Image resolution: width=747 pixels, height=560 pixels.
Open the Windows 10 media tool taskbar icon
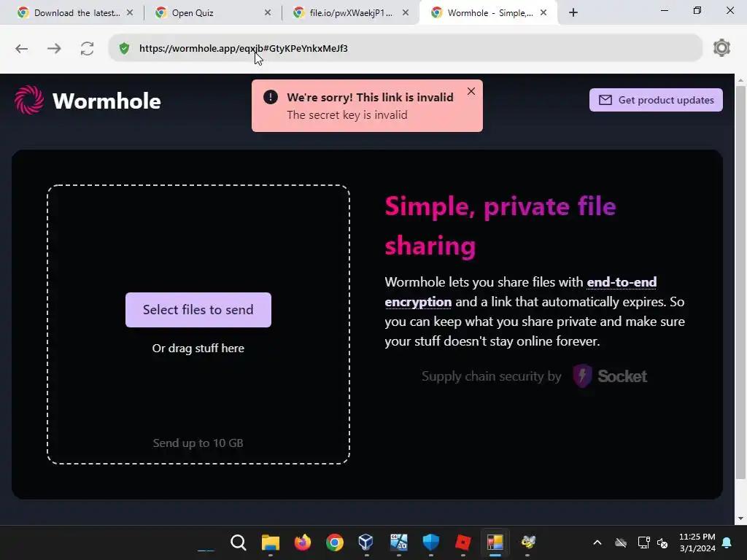[399, 542]
